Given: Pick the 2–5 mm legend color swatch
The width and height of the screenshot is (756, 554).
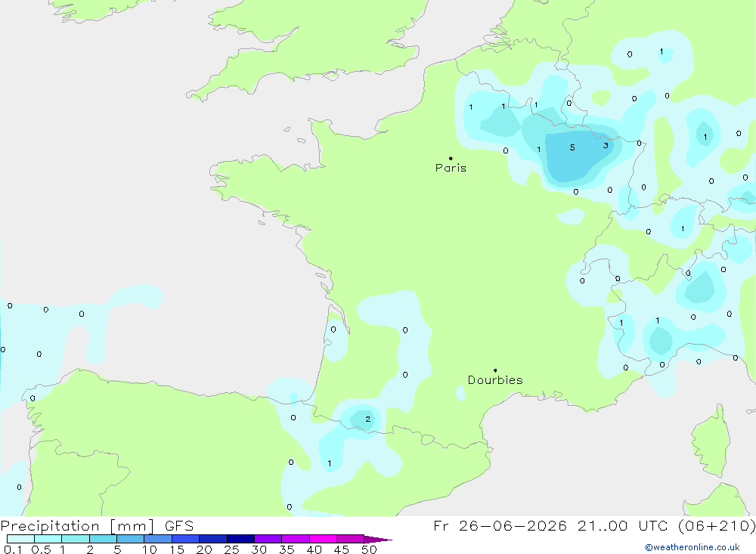Looking at the screenshot, I should click(x=103, y=539).
